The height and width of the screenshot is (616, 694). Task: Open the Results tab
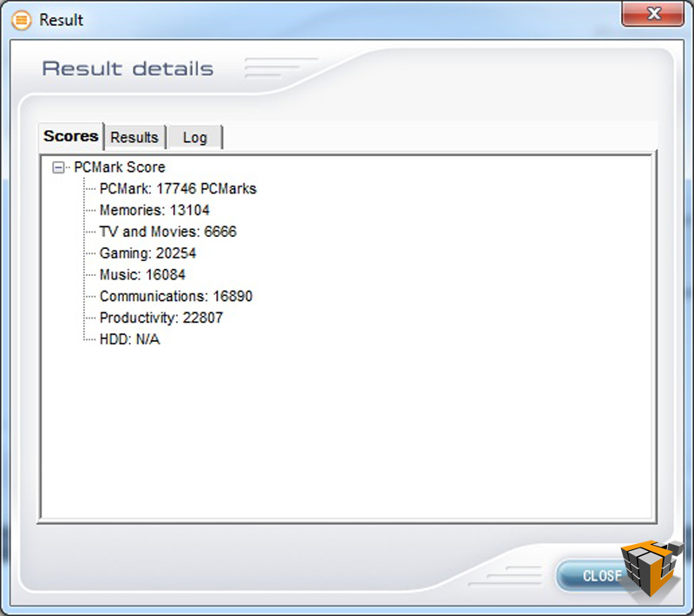pyautogui.click(x=134, y=137)
